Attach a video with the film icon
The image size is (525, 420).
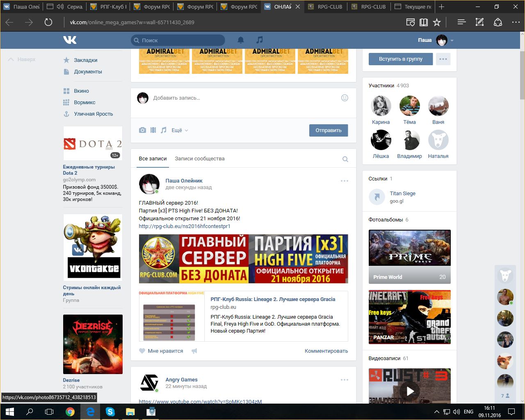pos(153,130)
